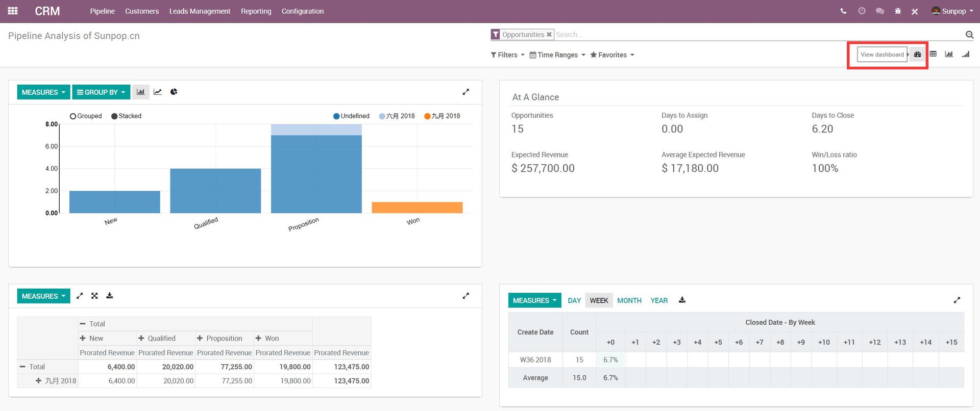Switch to dashboard view icon
Viewport: 980px width, 411px height.
917,54
